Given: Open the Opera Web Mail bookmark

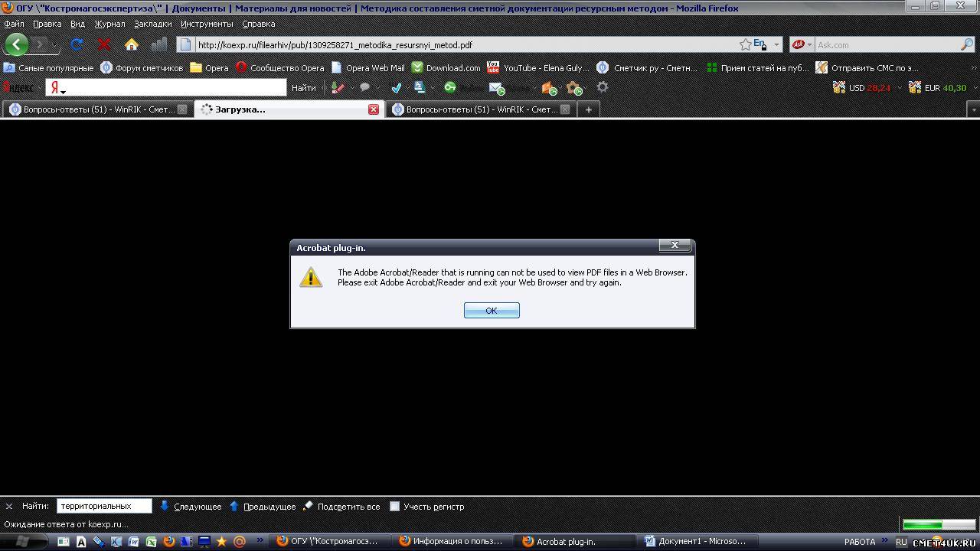Looking at the screenshot, I should (x=367, y=67).
